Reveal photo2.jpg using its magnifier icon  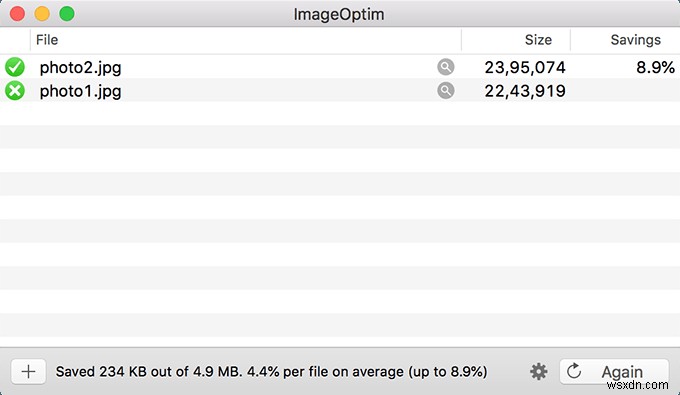coord(445,67)
